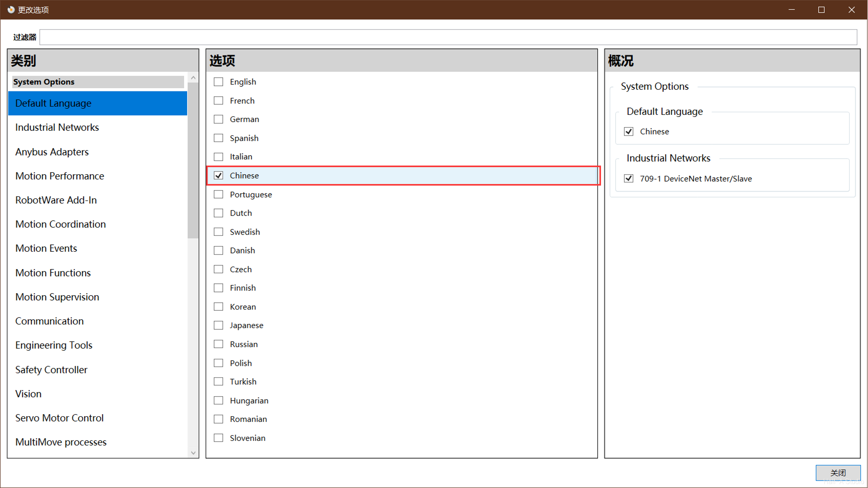Select the Industrial Networks category
Image resolution: width=868 pixels, height=488 pixels.
pyautogui.click(x=57, y=128)
